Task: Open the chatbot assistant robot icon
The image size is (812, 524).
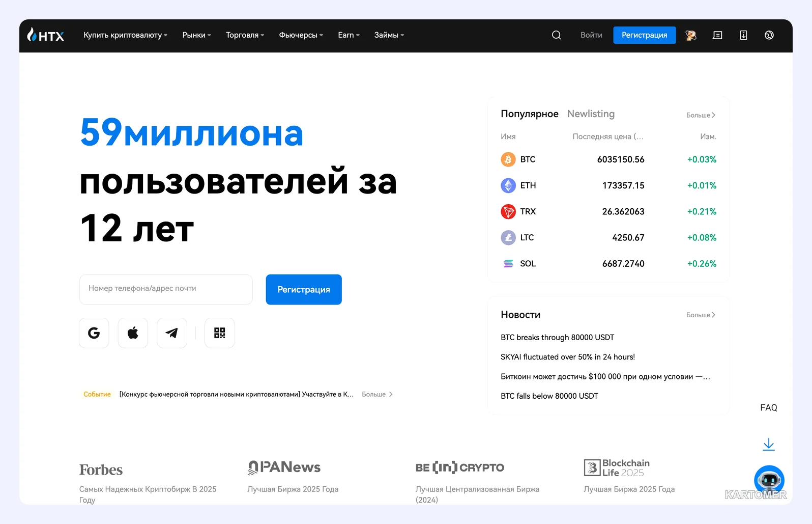Action: (769, 480)
